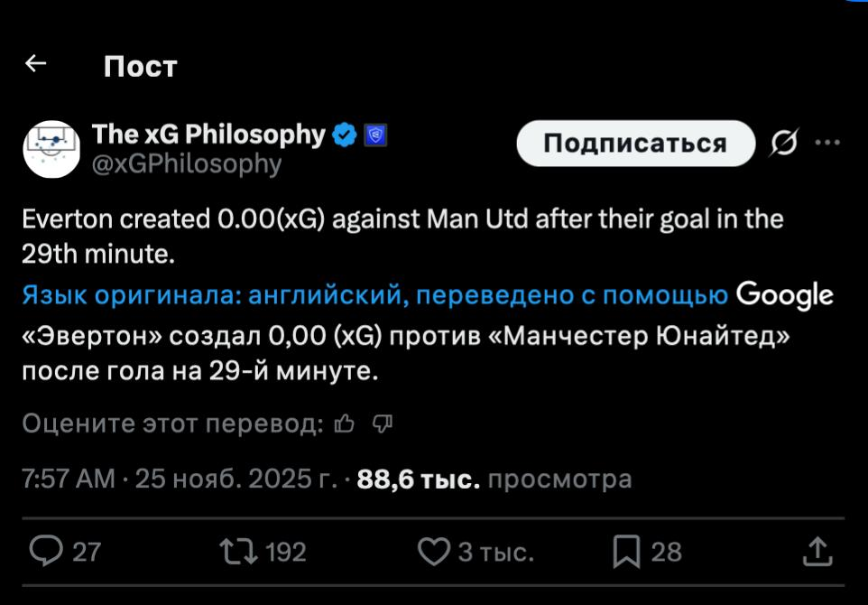868x605 pixels.
Task: Rate the translation with thumbs up
Action: click(x=344, y=423)
